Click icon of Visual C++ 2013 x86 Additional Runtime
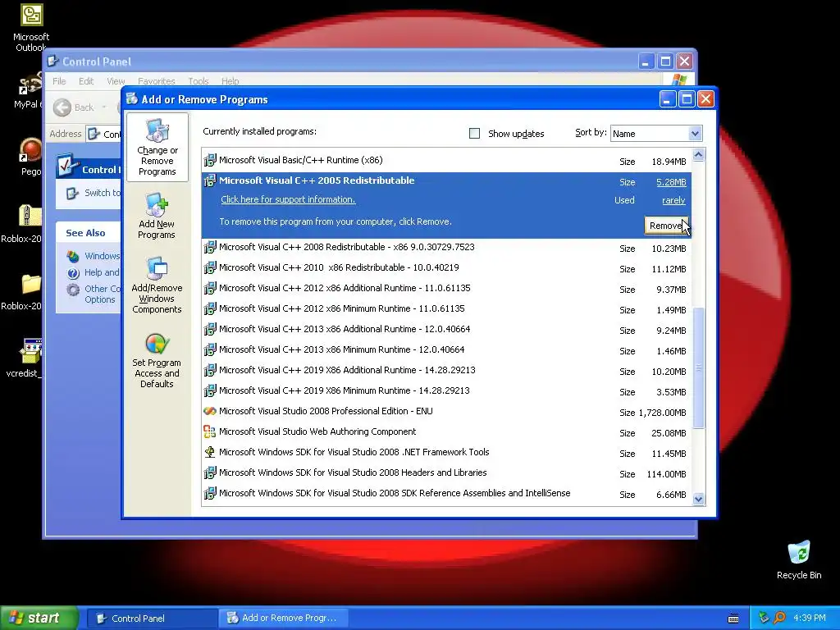The image size is (840, 630). [210, 329]
